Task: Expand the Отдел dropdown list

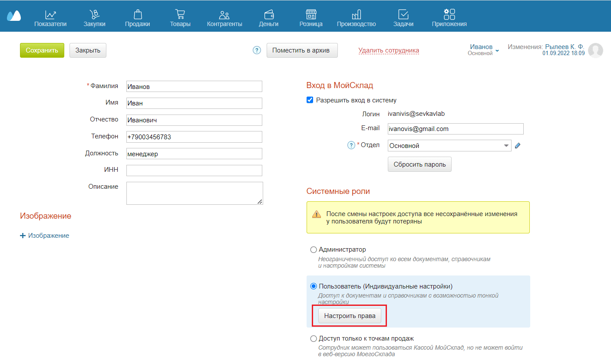Action: (x=506, y=146)
